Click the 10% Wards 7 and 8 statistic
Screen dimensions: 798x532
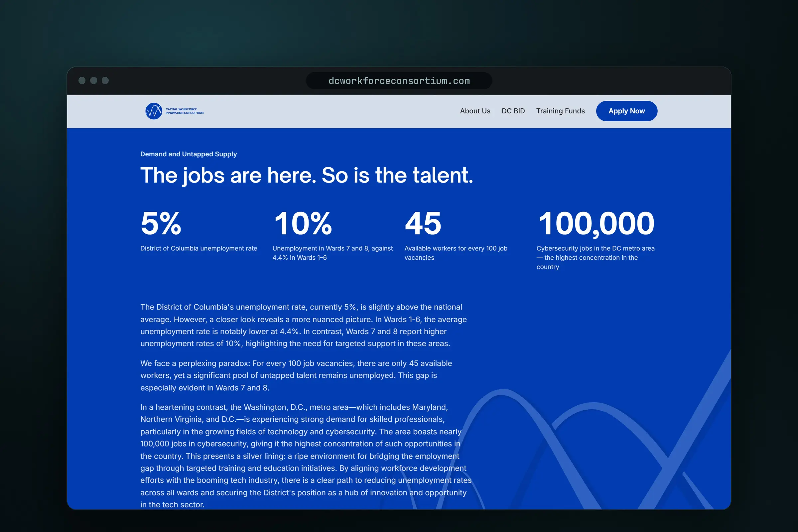click(303, 223)
